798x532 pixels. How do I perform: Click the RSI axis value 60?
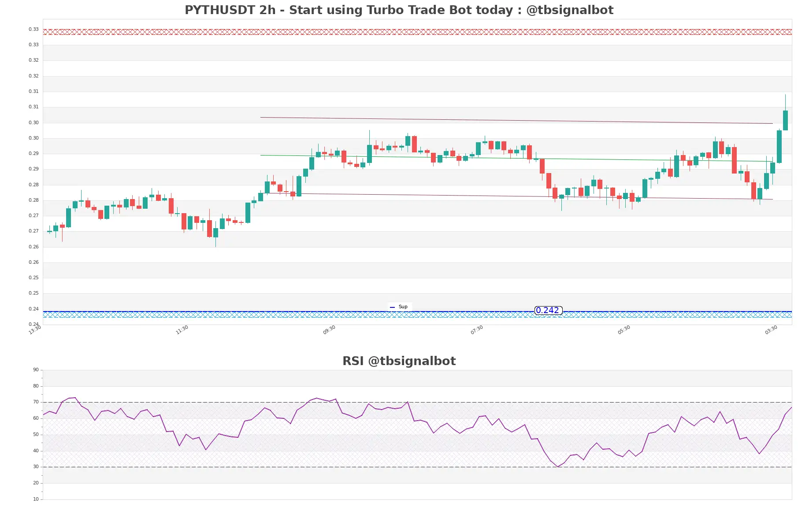[x=36, y=418]
